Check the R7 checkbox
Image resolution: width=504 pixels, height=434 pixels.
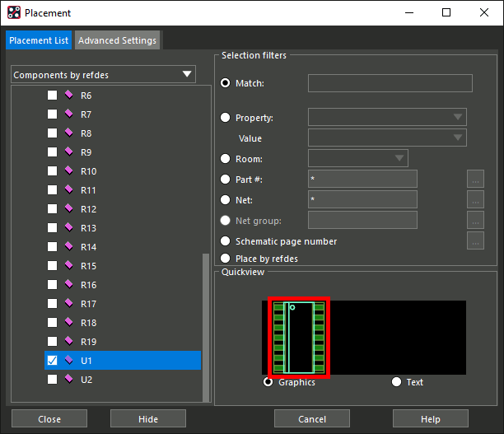coord(52,114)
